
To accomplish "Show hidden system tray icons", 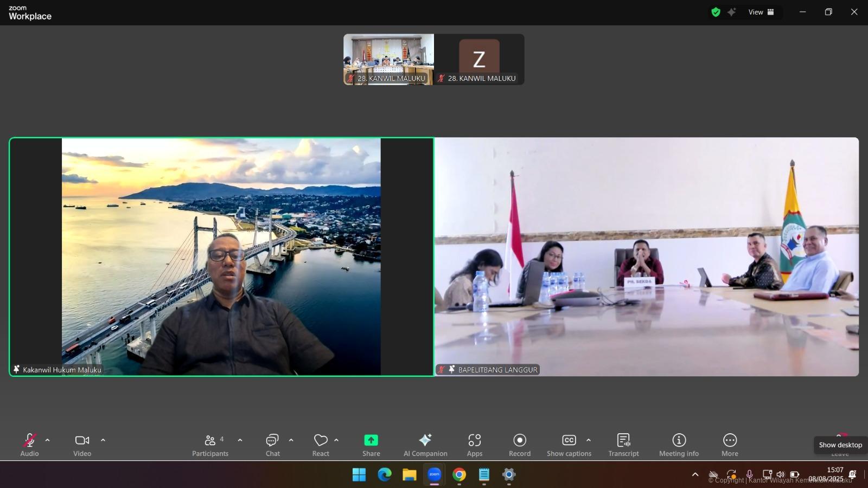I will point(695,474).
